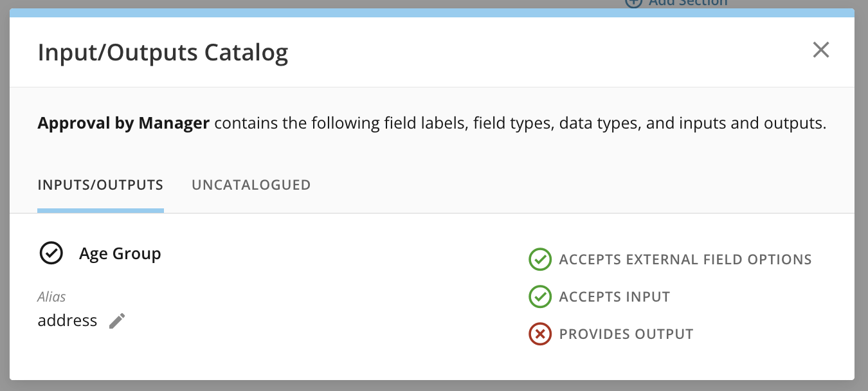Click the Accepts Input label text
Screen dimensions: 868x391
coord(614,296)
